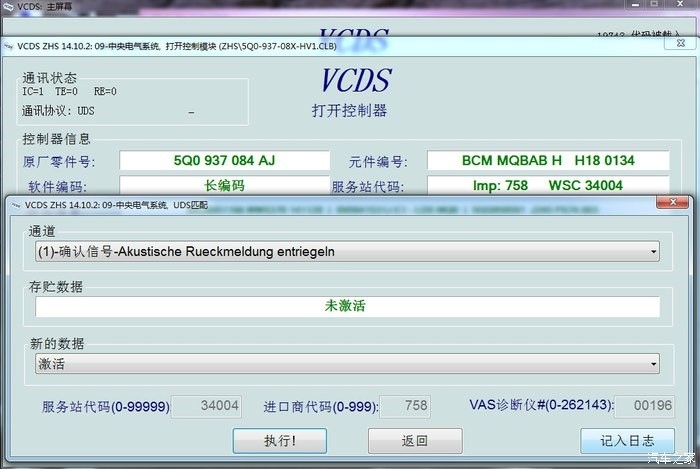Close the UDS匹配 dialog window
The image size is (700, 469).
(x=672, y=202)
